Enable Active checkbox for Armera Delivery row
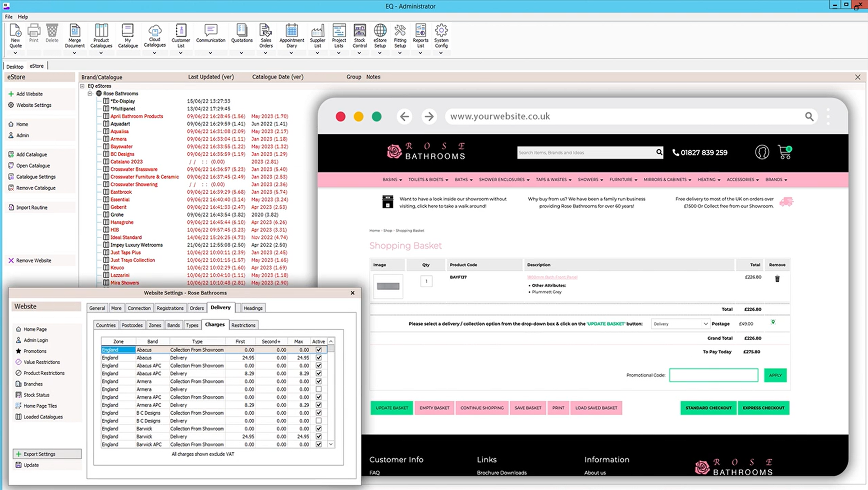 click(319, 389)
